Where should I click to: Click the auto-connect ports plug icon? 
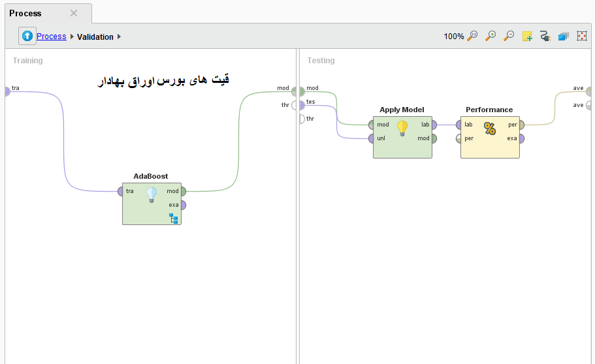point(545,37)
